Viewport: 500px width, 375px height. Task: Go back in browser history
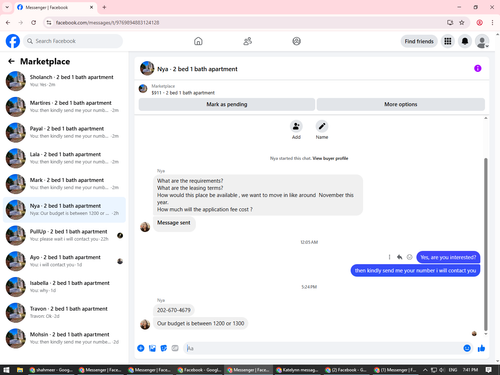point(8,22)
